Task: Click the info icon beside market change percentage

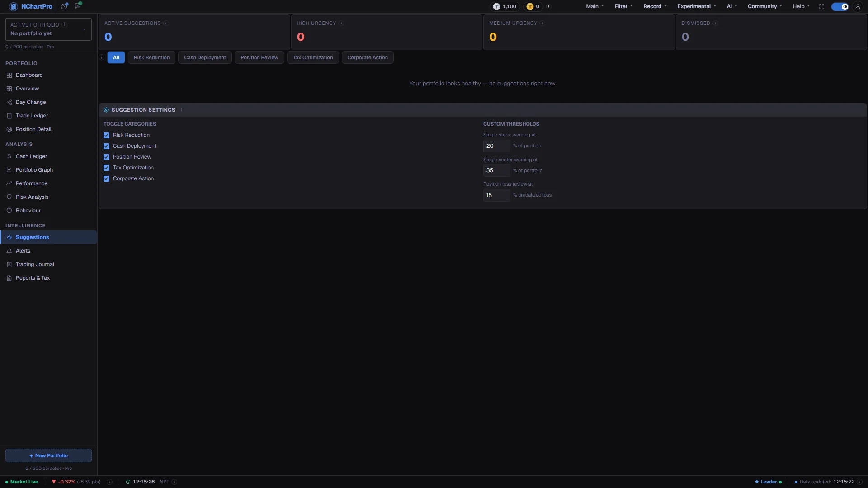Action: pos(109,482)
